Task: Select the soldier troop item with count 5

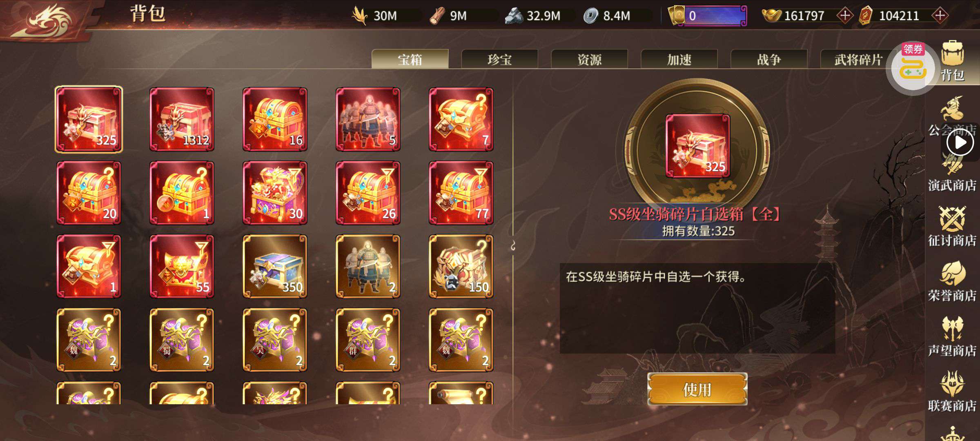Action: [368, 119]
